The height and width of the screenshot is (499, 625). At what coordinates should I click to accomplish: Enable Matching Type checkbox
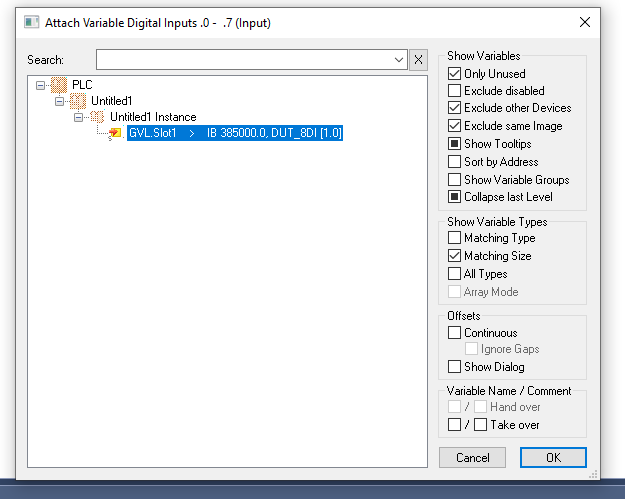click(x=454, y=238)
